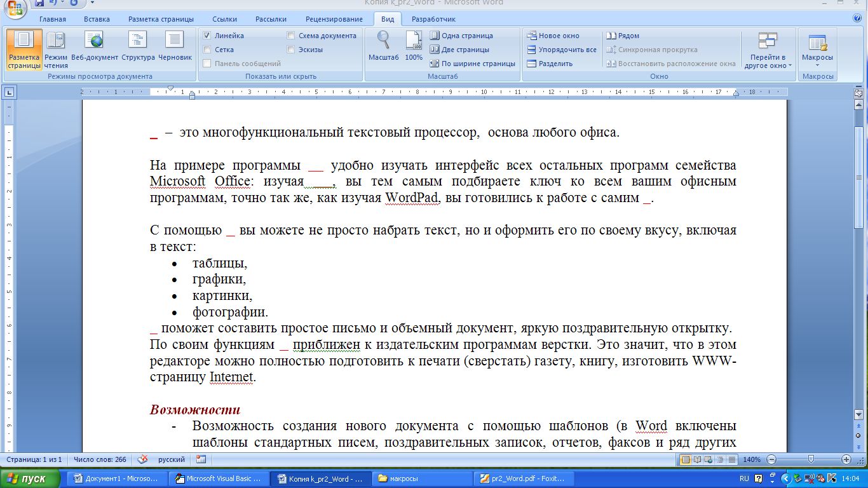The width and height of the screenshot is (868, 488).
Task: Choose По ширине страницы zoom
Action: point(473,64)
